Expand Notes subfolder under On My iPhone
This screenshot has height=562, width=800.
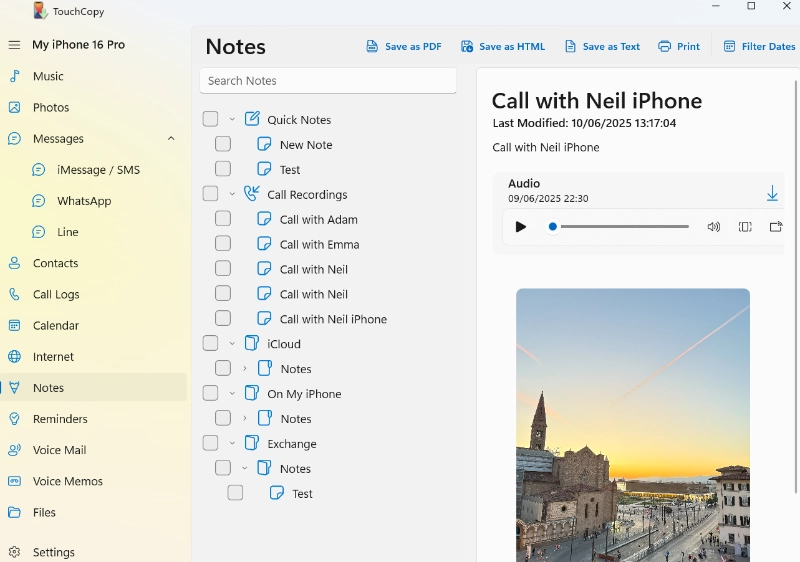[245, 418]
